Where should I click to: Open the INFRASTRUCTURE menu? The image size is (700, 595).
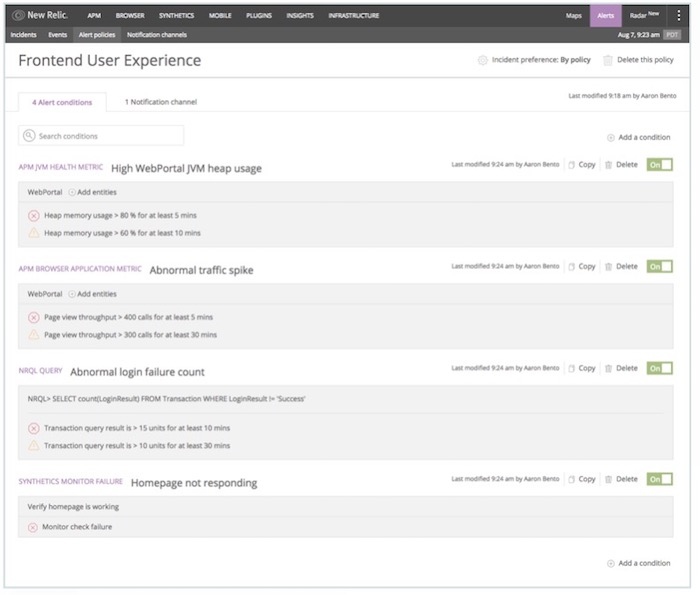click(354, 16)
